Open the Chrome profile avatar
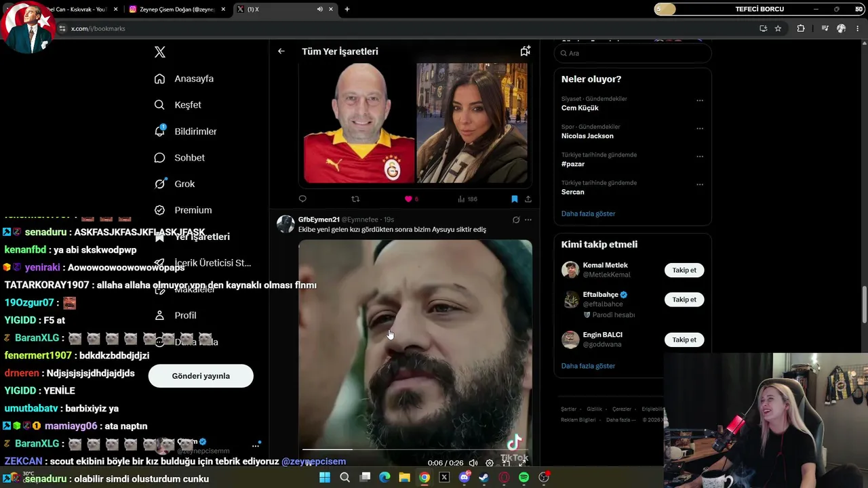Screen dimensions: 868x488 (x=842, y=28)
